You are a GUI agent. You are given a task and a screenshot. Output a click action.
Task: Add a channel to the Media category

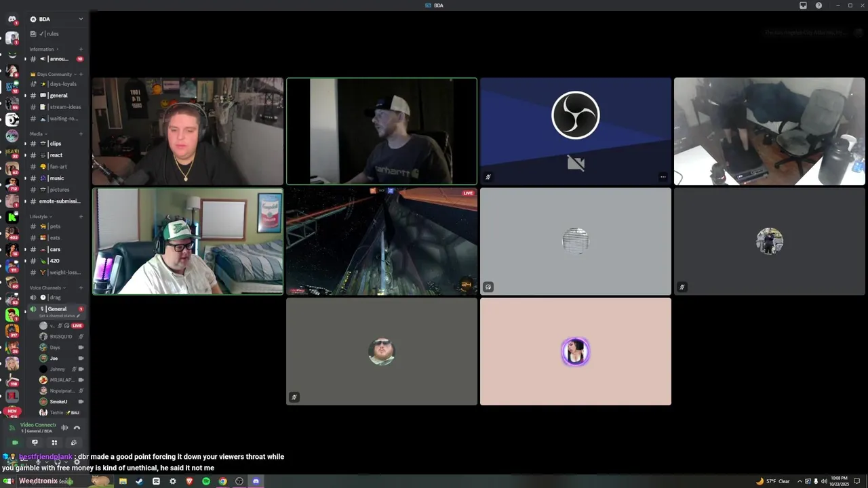click(81, 134)
